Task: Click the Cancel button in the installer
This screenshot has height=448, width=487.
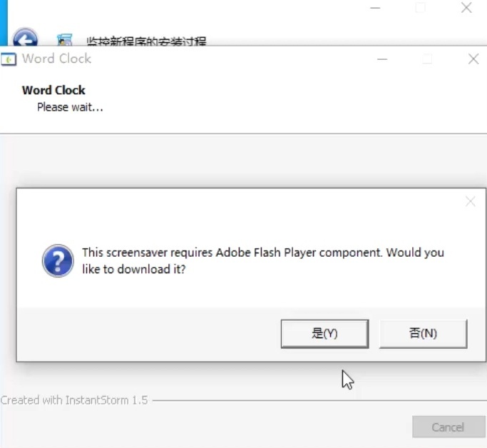Action: click(447, 427)
